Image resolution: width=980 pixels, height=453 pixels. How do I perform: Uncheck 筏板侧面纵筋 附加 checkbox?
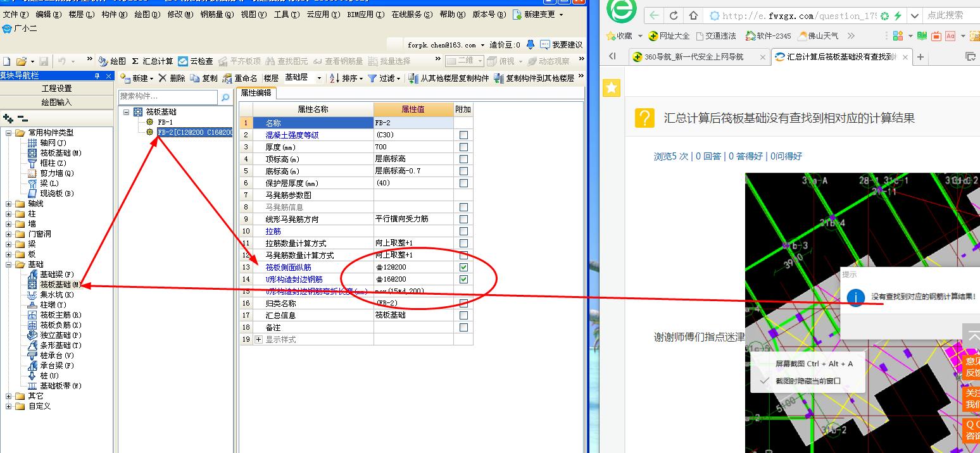(463, 267)
